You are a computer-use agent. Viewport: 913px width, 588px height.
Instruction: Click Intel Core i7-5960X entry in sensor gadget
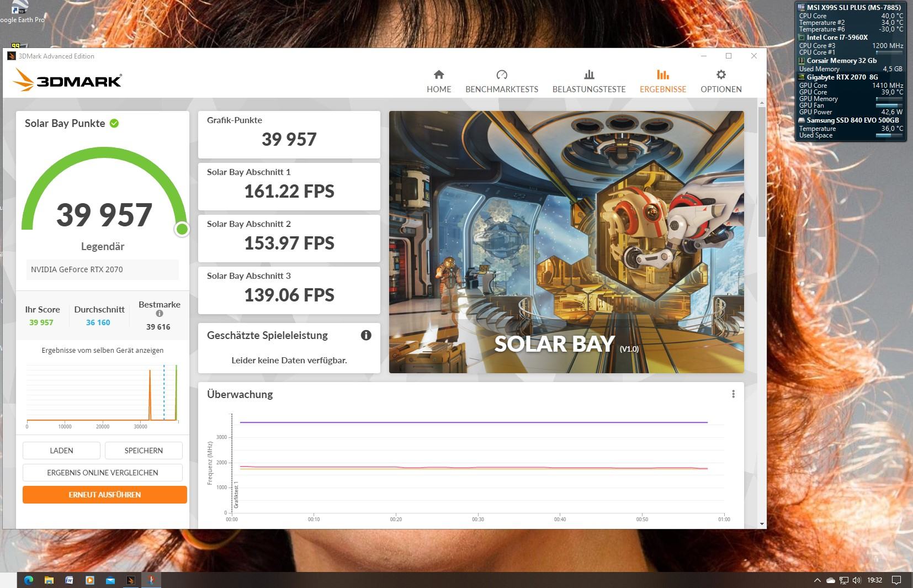click(837, 38)
